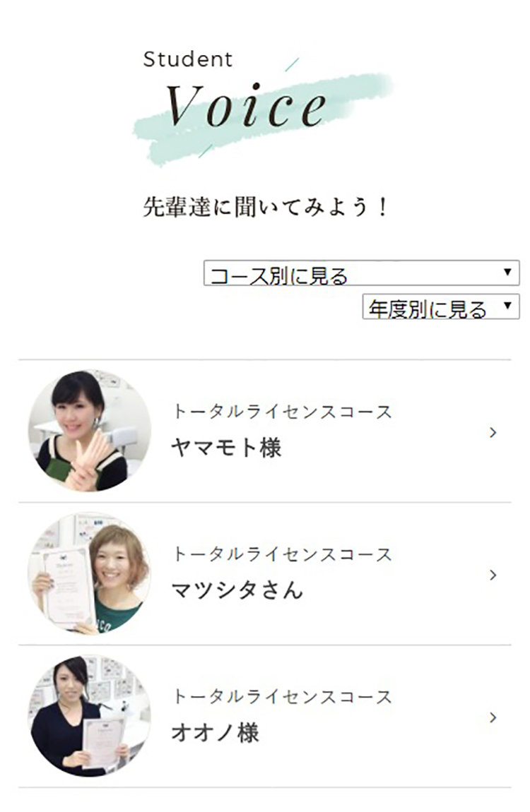Select the マツシタさん name link
Viewport: 530px width, 812px height.
point(237,590)
